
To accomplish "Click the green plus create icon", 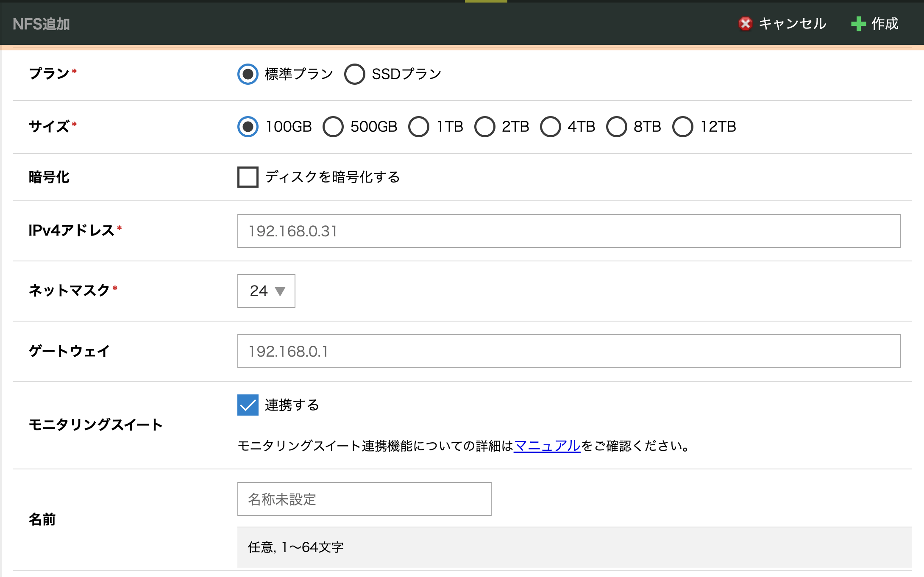I will click(x=858, y=24).
